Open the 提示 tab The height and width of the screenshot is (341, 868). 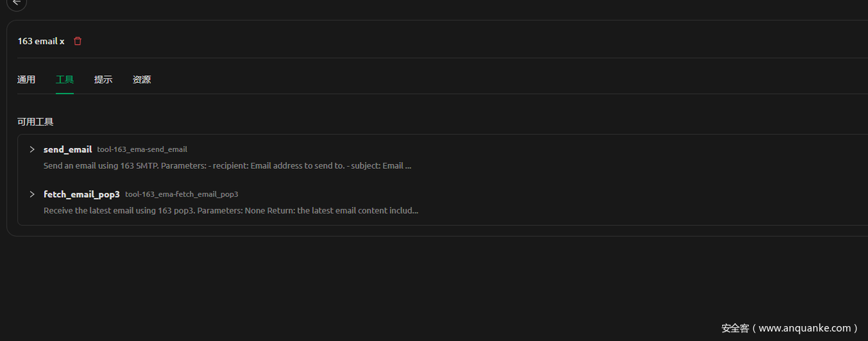click(103, 79)
